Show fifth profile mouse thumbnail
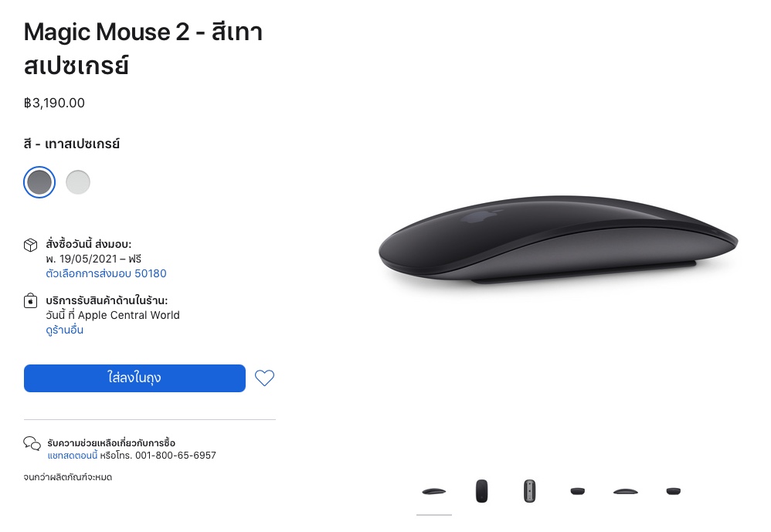The width and height of the screenshot is (771, 532). [x=626, y=491]
